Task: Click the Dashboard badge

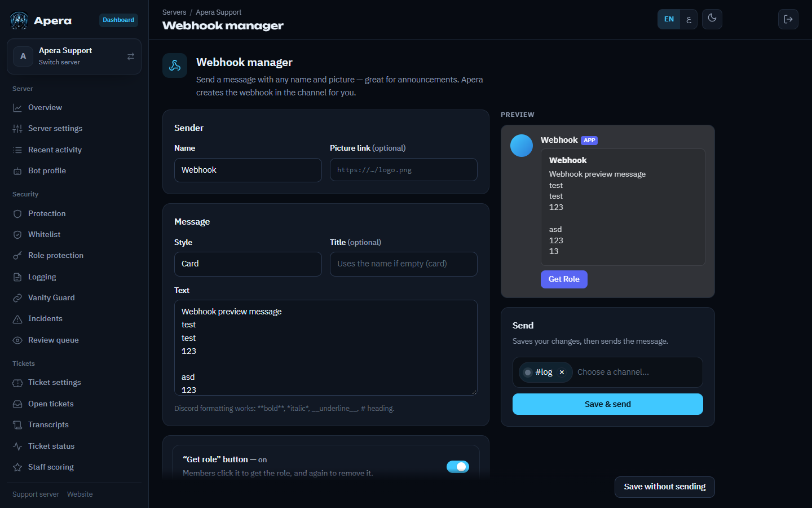Action: click(x=118, y=20)
